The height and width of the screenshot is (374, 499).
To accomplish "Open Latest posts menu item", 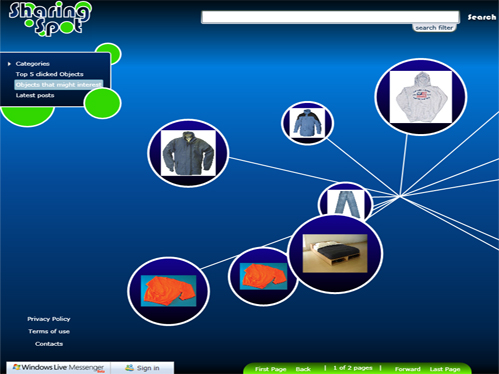I will click(x=35, y=95).
